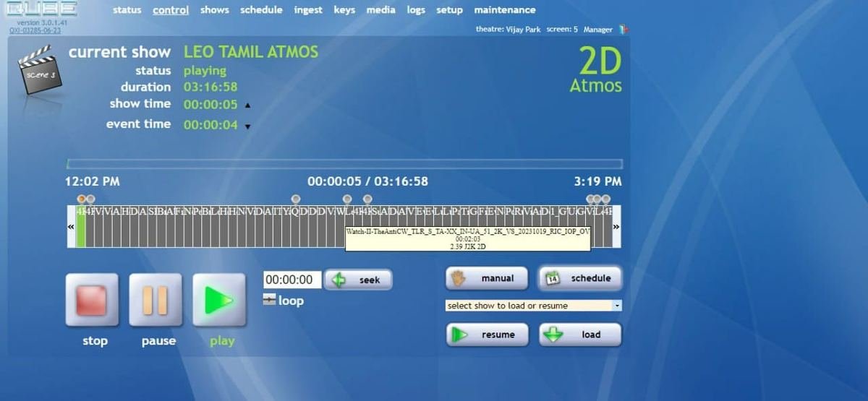Open select show to load dropdown
This screenshot has width=868, height=401.
[x=533, y=306]
